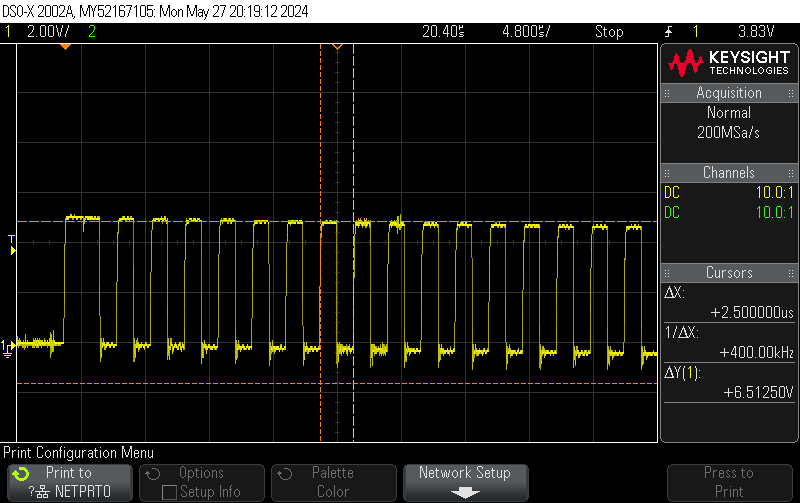Click the hollow delay marker at top center
The image size is (800, 503).
[x=337, y=47]
